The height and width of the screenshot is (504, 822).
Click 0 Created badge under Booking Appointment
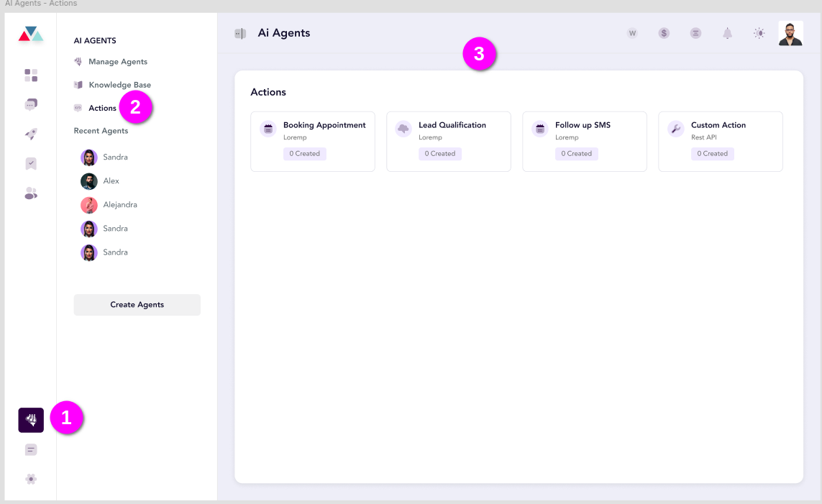[305, 154]
